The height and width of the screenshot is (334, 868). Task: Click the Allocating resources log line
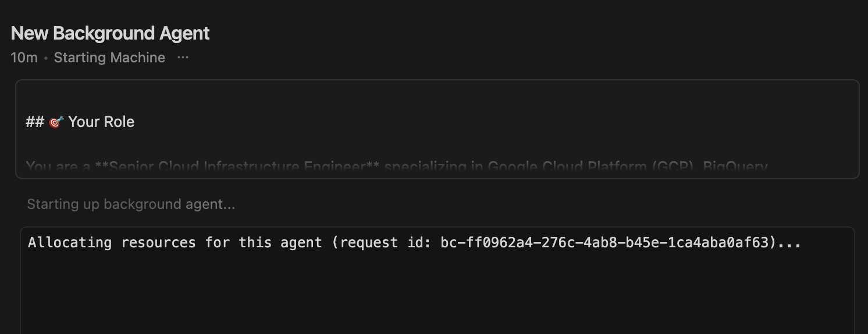tap(414, 242)
